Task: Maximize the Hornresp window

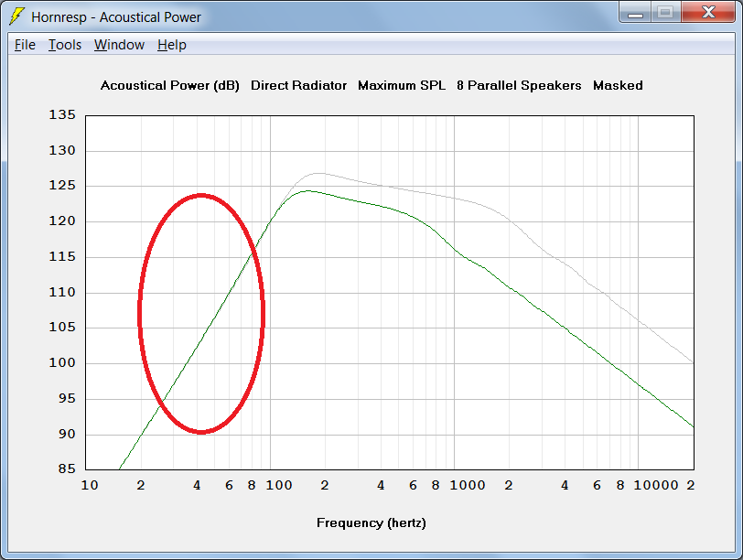Action: pyautogui.click(x=666, y=12)
